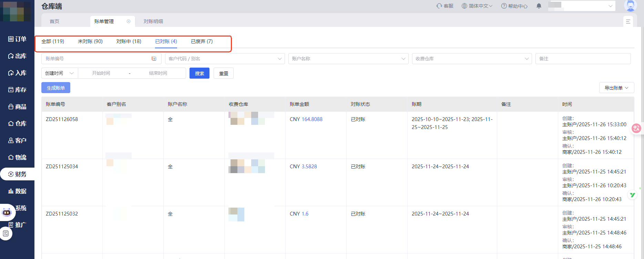Image resolution: width=644 pixels, height=259 pixels.
Task: Expand the 导出账单 export dropdown
Action: (616, 88)
